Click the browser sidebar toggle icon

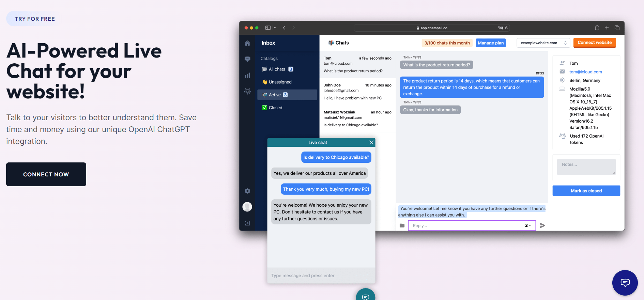pos(268,28)
